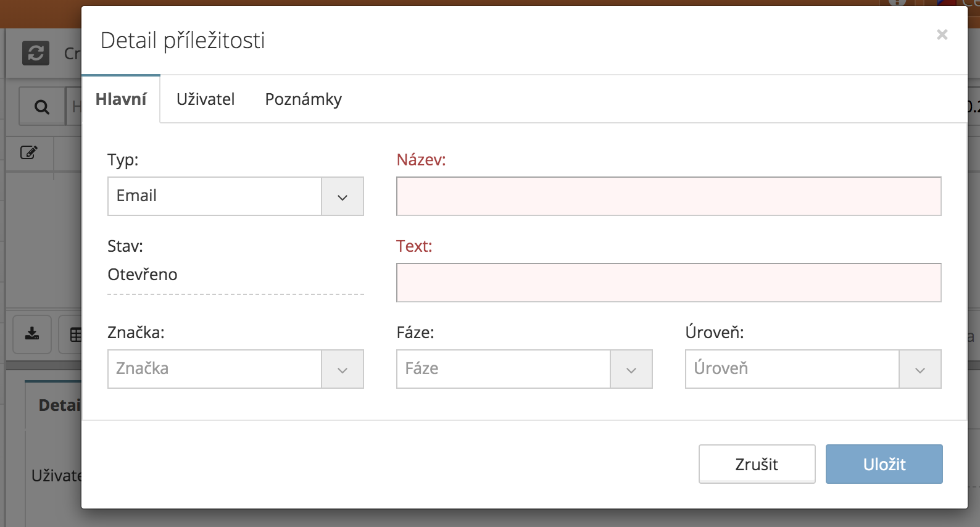Click the search magnifier icon in background
This screenshot has height=527, width=980.
point(41,107)
